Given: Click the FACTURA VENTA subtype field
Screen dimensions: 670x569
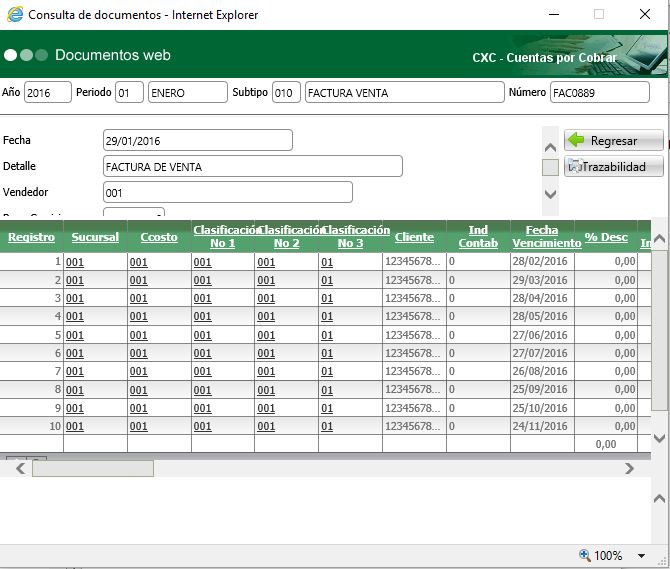Looking at the screenshot, I should tap(405, 92).
